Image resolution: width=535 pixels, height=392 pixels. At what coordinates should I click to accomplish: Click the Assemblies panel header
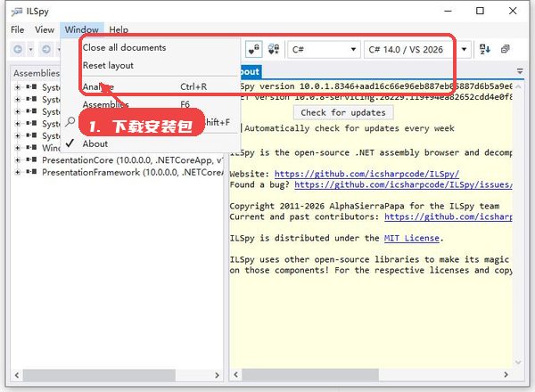(x=37, y=73)
